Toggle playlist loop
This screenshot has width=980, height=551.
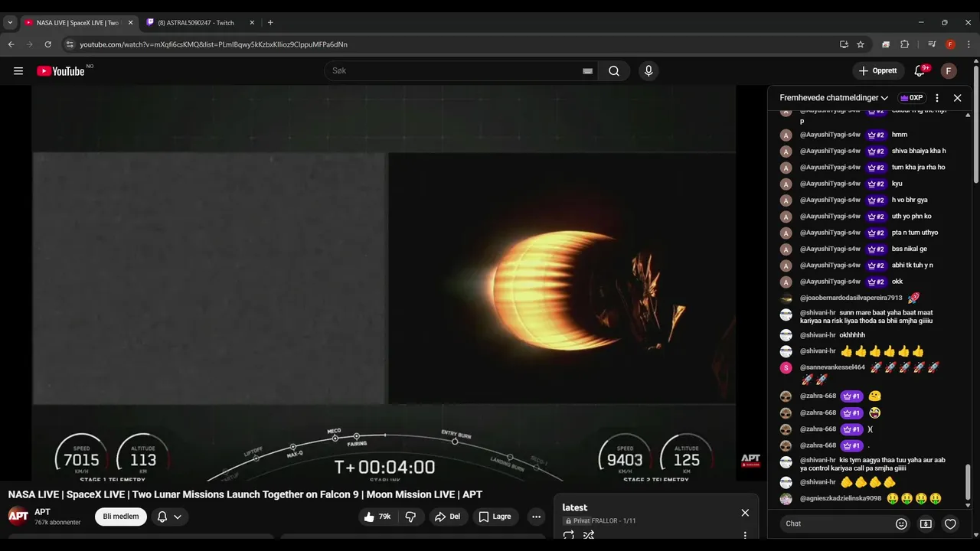click(569, 536)
